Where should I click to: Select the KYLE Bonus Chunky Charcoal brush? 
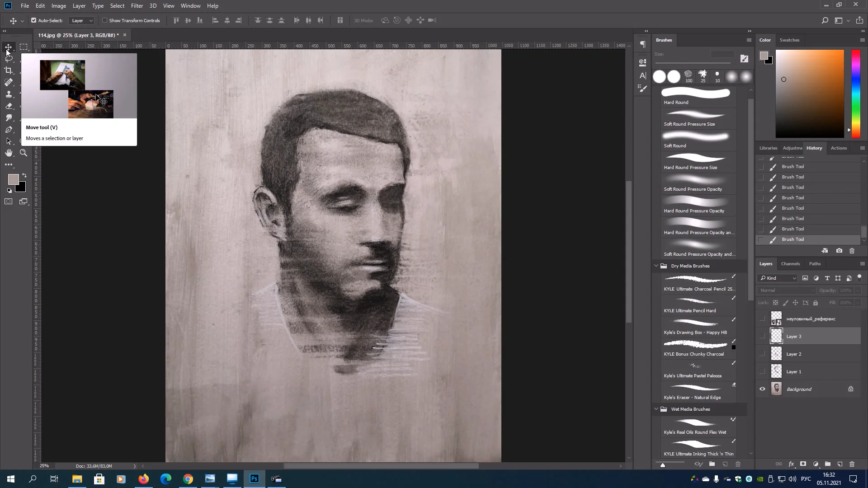pyautogui.click(x=698, y=347)
